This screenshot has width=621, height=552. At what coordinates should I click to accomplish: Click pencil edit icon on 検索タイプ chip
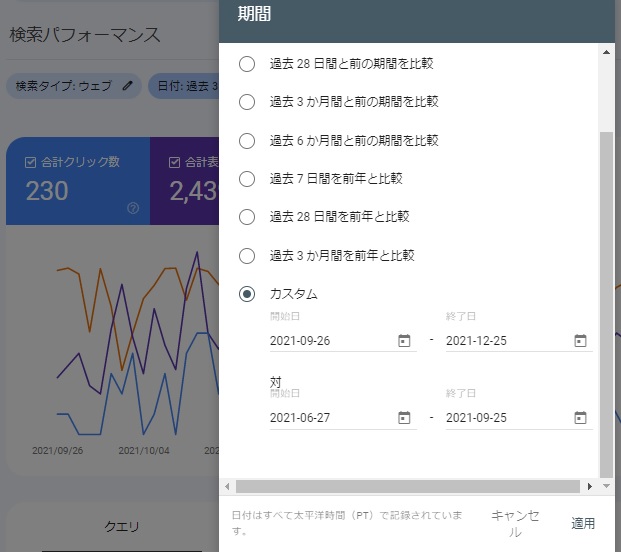coord(127,86)
